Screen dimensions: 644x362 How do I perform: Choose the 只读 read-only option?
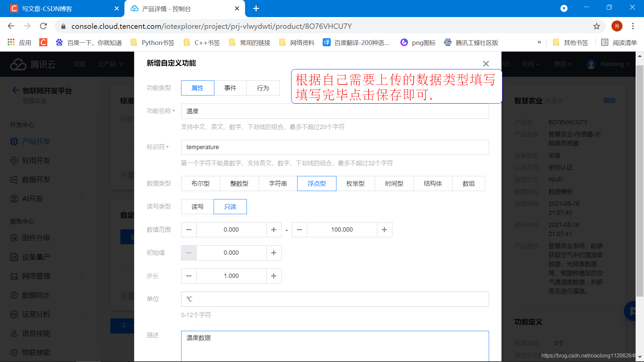(x=230, y=207)
